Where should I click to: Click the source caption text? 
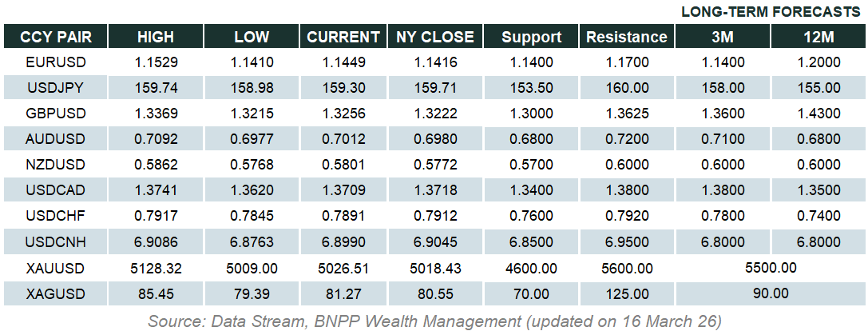coord(434,321)
